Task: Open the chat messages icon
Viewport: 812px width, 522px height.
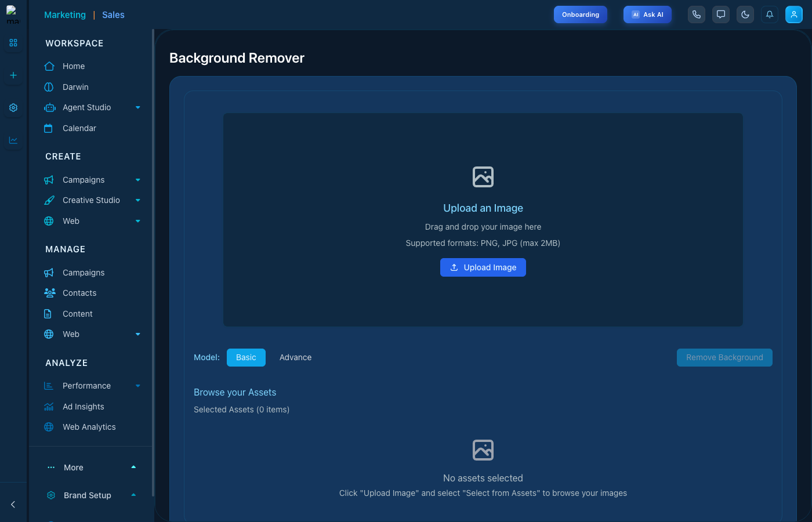Action: 721,14
